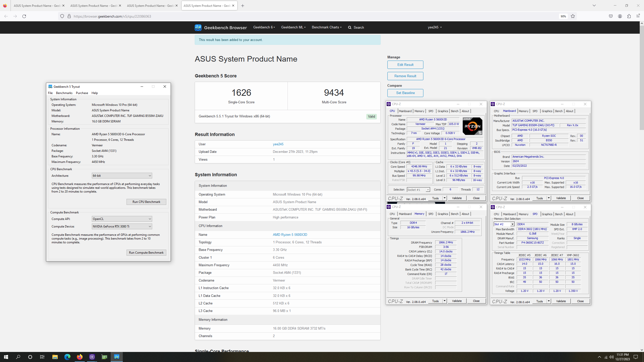Open the Architecture 64-bit combo box
Image resolution: width=644 pixels, height=362 pixels.
pyautogui.click(x=122, y=176)
